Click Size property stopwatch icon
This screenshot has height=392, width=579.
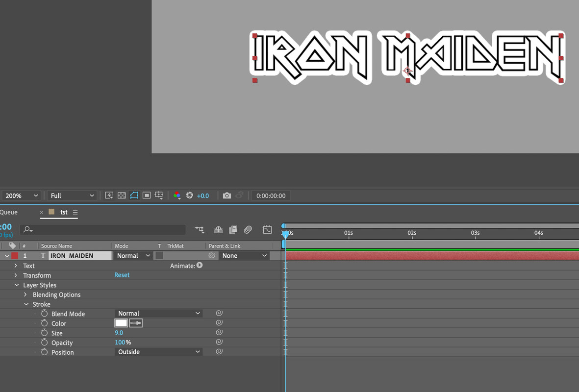tap(44, 333)
